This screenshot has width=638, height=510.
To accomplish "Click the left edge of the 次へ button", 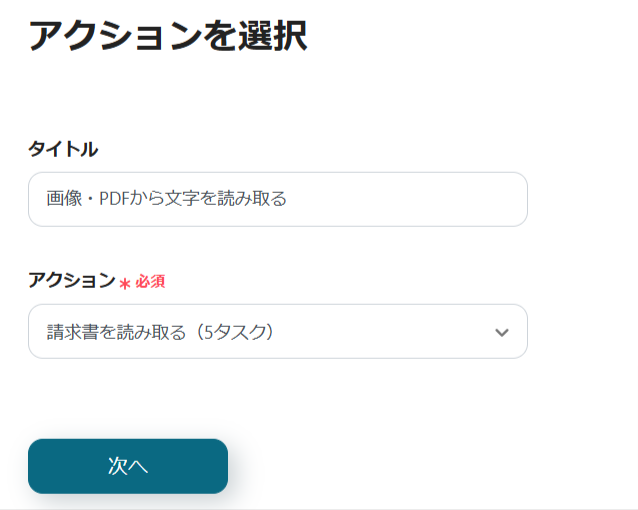I will click(40, 466).
